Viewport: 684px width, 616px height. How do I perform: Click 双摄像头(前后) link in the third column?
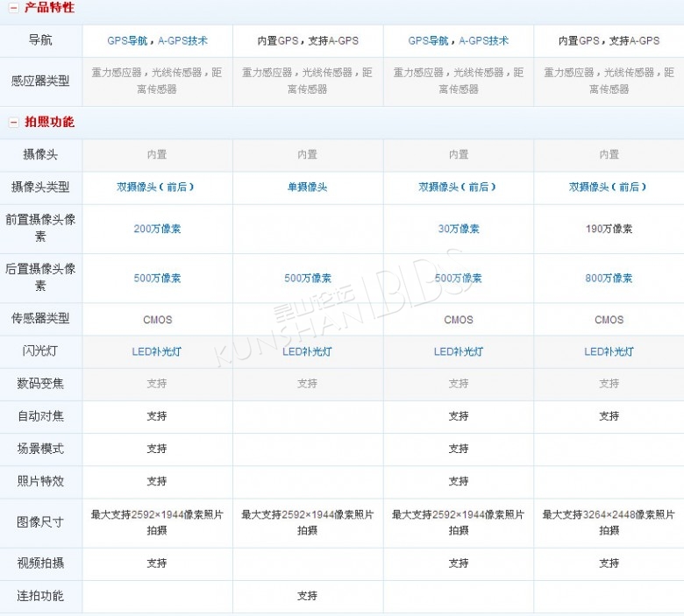458,187
